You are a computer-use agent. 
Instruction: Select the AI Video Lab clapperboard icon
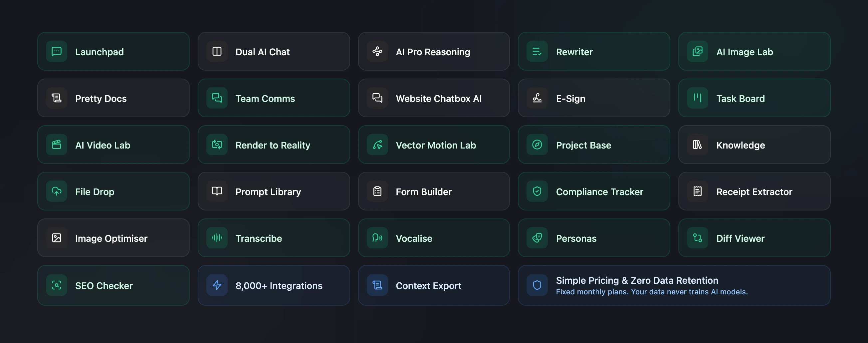click(x=57, y=145)
